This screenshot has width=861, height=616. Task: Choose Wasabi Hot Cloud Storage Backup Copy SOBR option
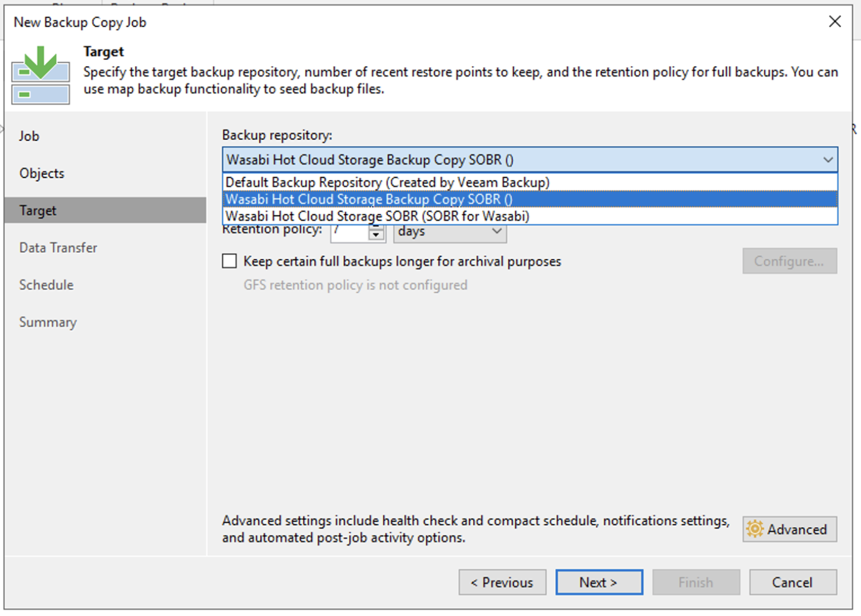530,199
